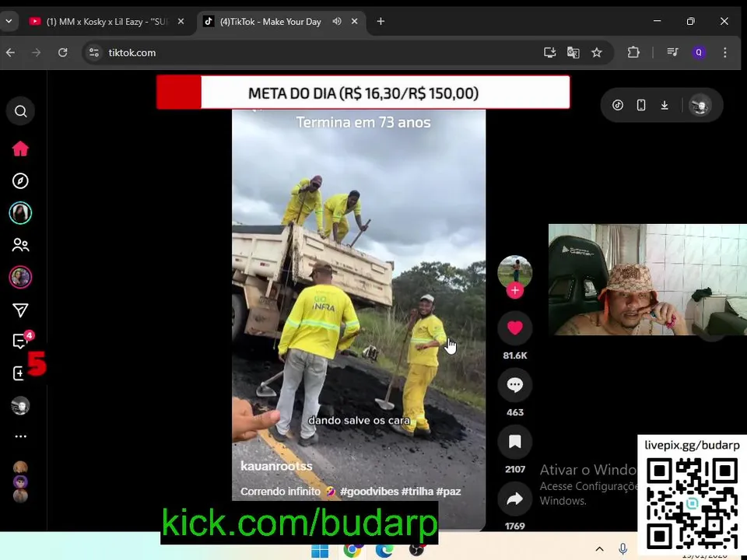The image size is (747, 560).
Task: Expand the tab search dropdown chevron
Action: click(x=9, y=22)
